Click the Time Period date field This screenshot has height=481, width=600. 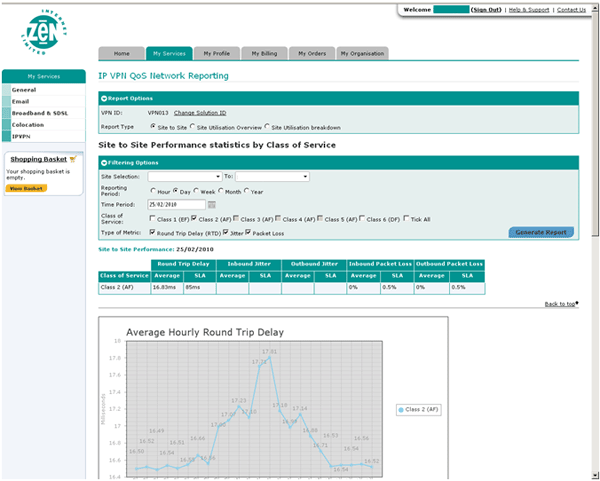click(176, 205)
